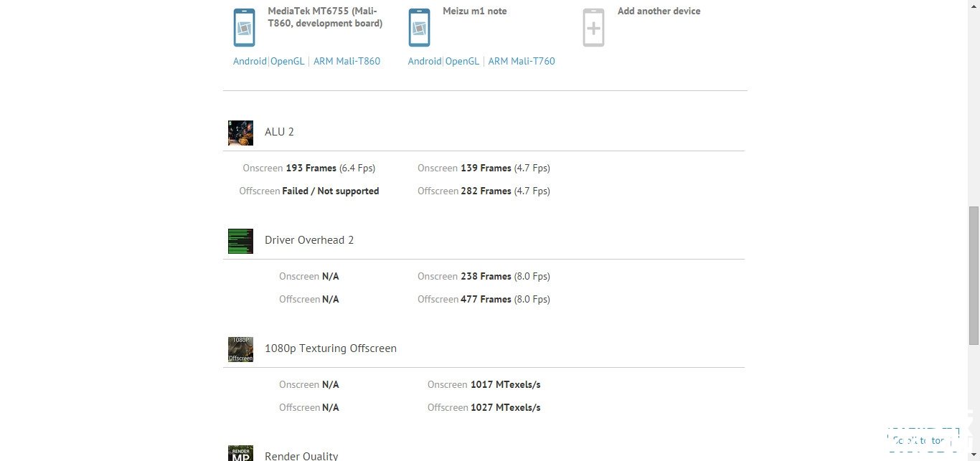Open the ARM Mali-T760 link
The width and height of the screenshot is (980, 461).
(522, 62)
